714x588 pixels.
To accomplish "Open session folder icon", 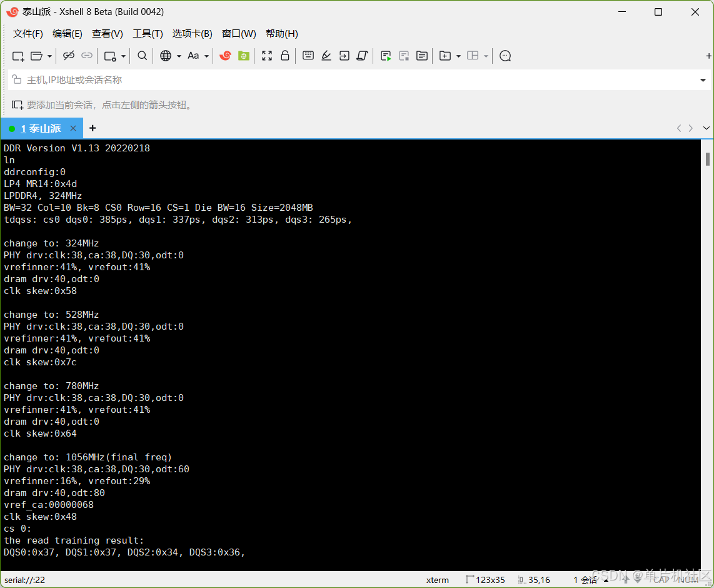I will pyautogui.click(x=36, y=56).
